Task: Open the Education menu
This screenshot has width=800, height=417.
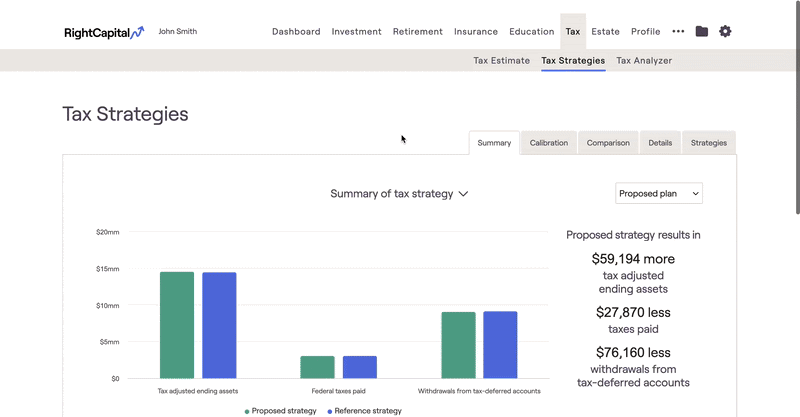Action: [532, 32]
